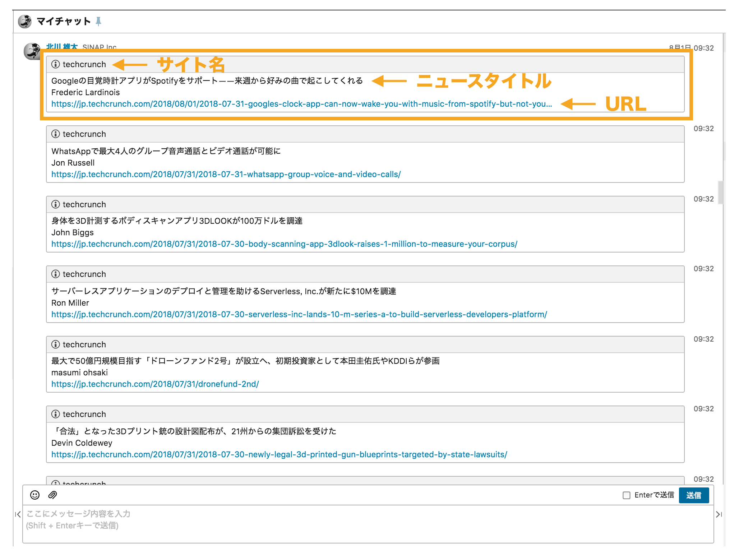
Task: Collapse left panel with arrow beside input
Action: [x=18, y=514]
